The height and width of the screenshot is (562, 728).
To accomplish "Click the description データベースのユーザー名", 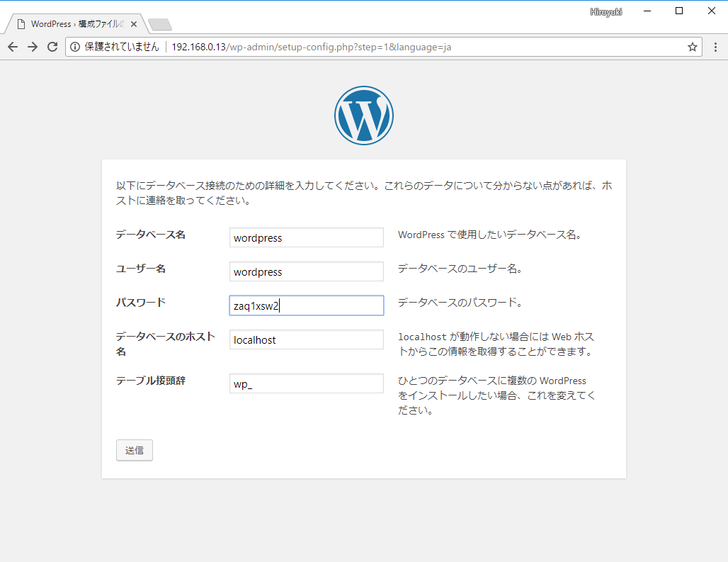I will [x=460, y=269].
